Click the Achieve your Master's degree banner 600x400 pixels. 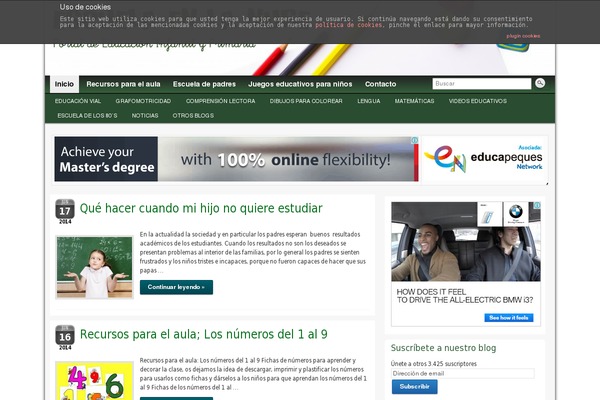coord(236,159)
